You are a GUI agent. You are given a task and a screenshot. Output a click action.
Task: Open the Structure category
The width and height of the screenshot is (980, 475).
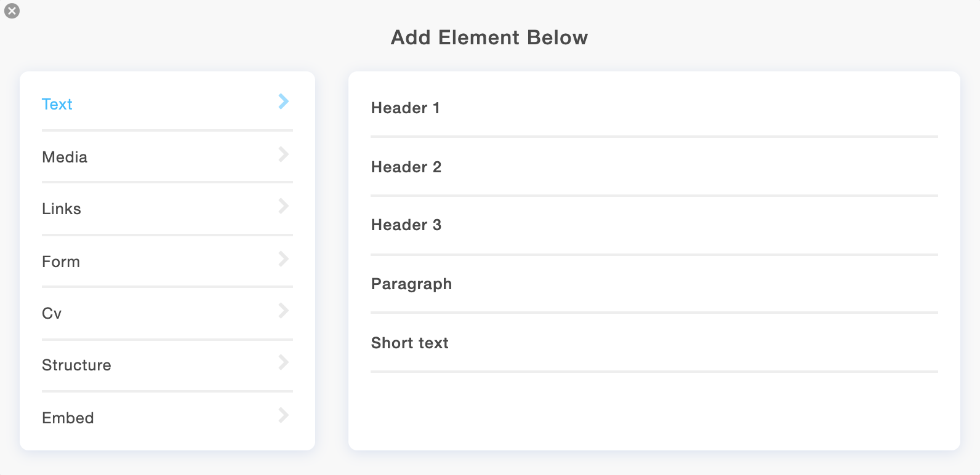pyautogui.click(x=167, y=365)
